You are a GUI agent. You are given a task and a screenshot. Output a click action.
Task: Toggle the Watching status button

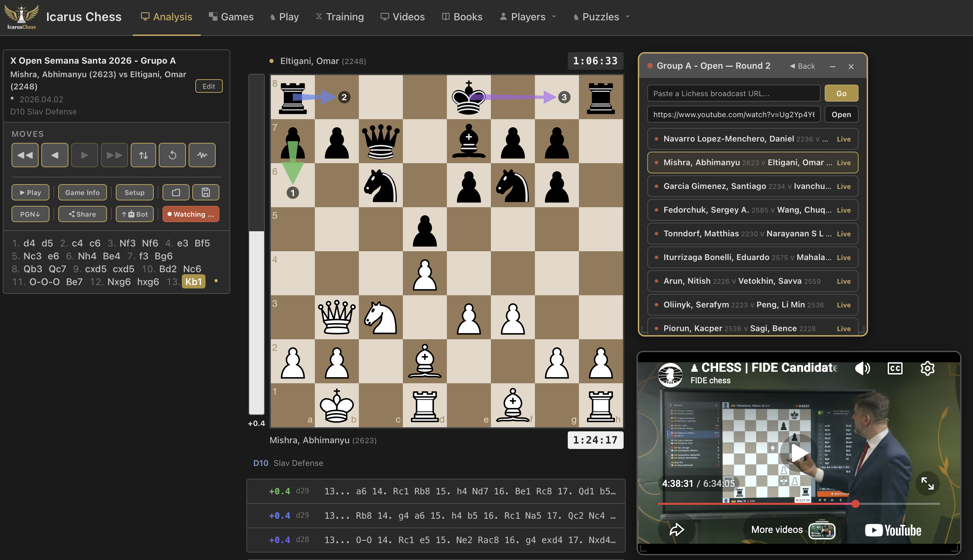pos(191,214)
